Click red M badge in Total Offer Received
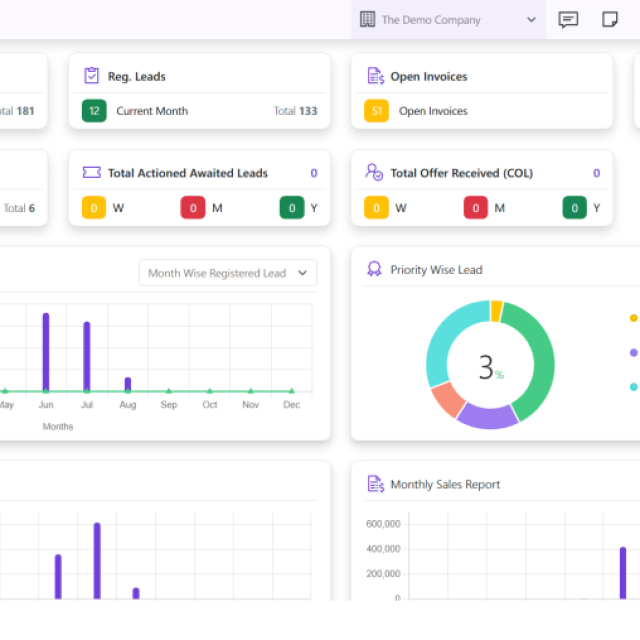Image resolution: width=640 pixels, height=640 pixels. click(x=476, y=208)
